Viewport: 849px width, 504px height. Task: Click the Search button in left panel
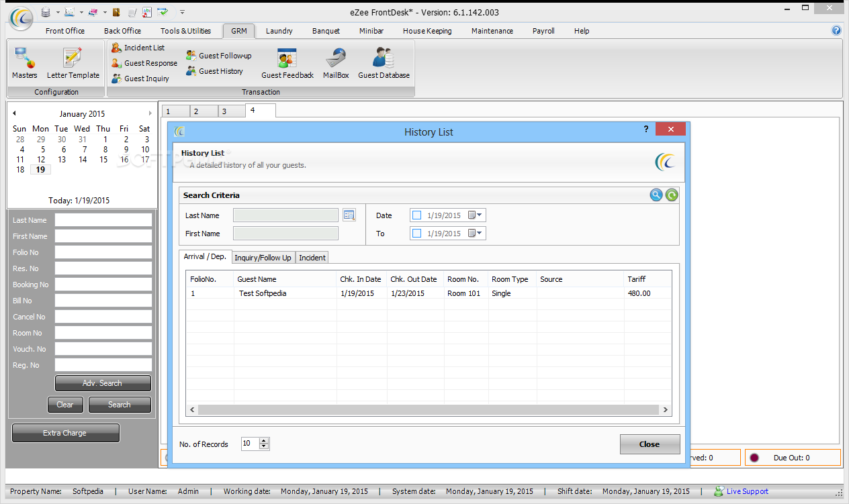120,405
